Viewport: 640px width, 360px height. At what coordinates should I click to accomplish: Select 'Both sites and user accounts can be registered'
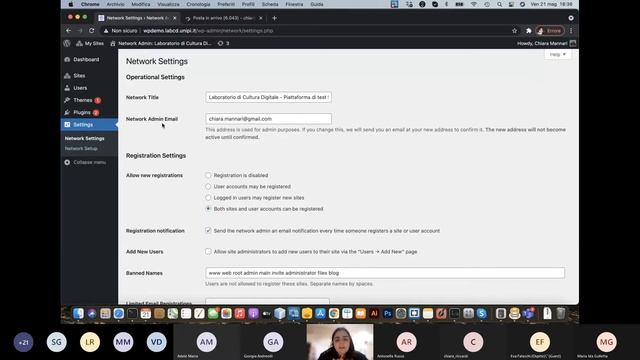208,209
